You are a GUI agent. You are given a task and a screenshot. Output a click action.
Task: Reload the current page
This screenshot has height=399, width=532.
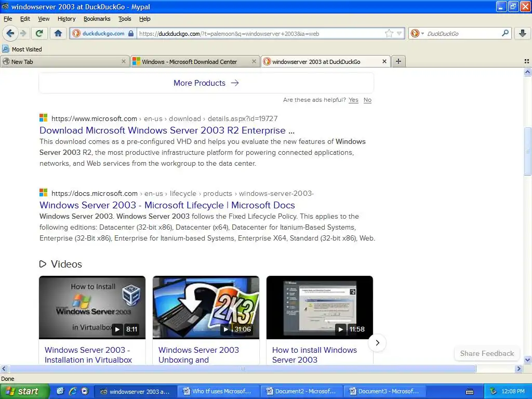pos(39,33)
